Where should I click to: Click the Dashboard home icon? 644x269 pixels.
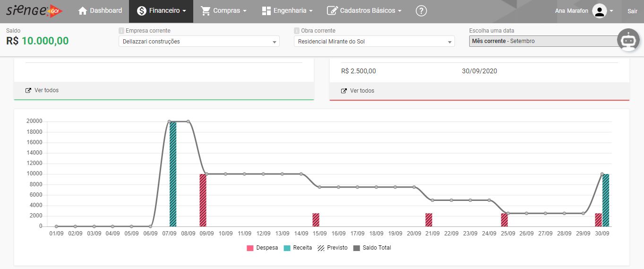(x=83, y=11)
